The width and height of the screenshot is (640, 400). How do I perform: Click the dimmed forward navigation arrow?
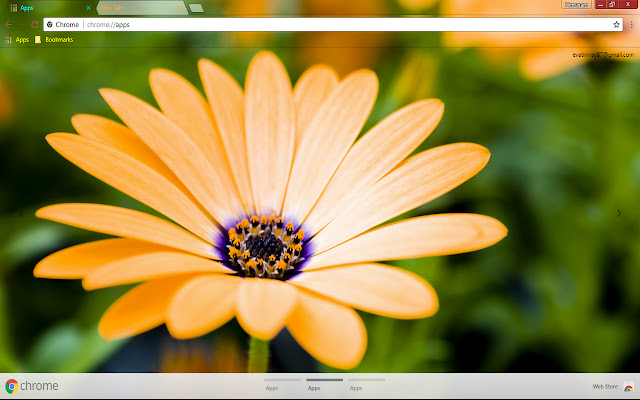[21, 24]
